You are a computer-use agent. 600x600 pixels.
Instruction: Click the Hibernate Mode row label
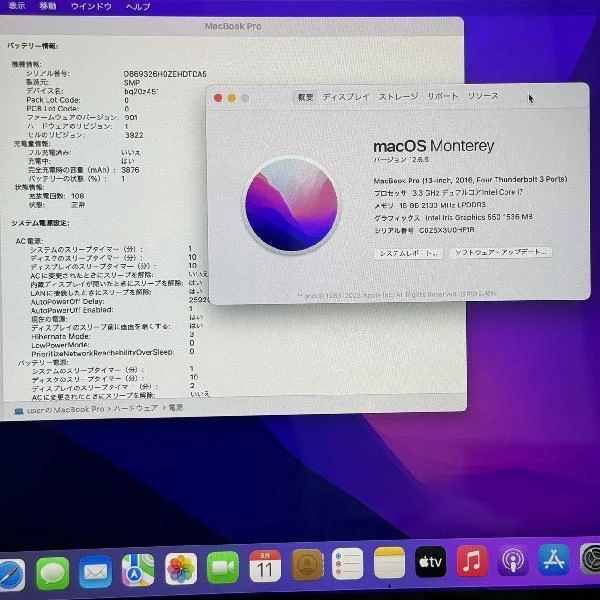click(x=61, y=336)
